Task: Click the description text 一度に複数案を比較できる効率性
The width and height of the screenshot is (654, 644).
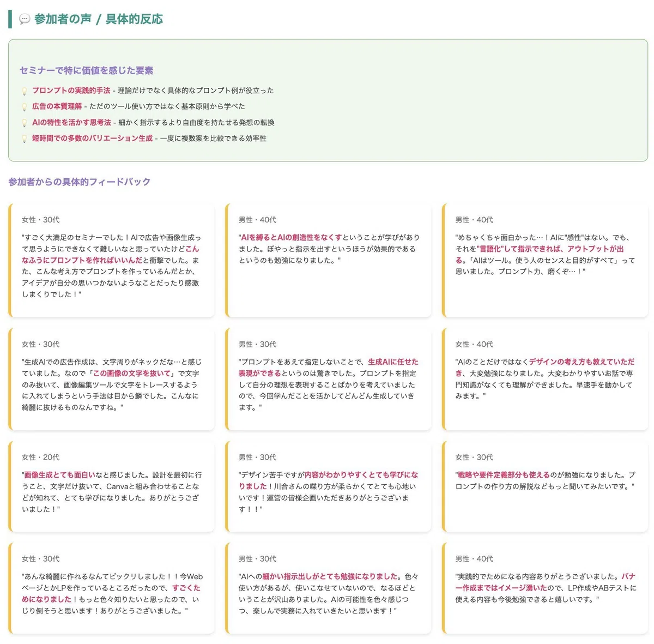Action: (x=214, y=139)
